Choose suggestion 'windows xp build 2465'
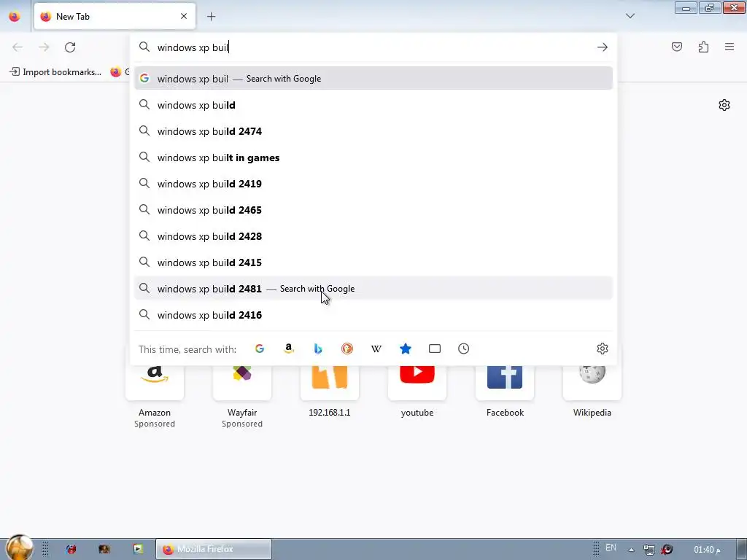This screenshot has width=747, height=560. (x=373, y=210)
